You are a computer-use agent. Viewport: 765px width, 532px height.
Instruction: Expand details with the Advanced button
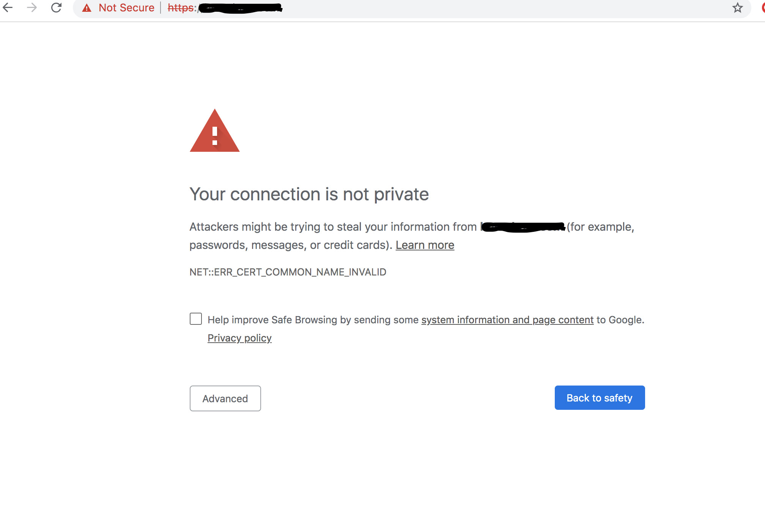[x=225, y=398]
